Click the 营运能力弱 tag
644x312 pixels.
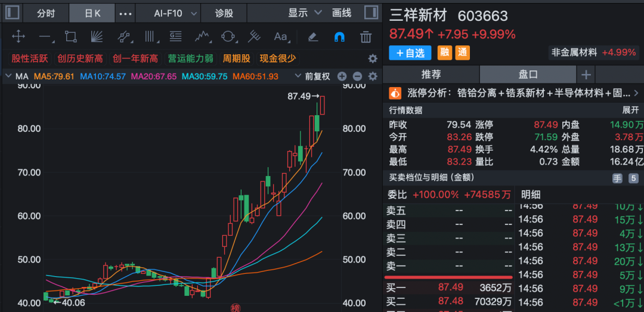click(x=191, y=58)
